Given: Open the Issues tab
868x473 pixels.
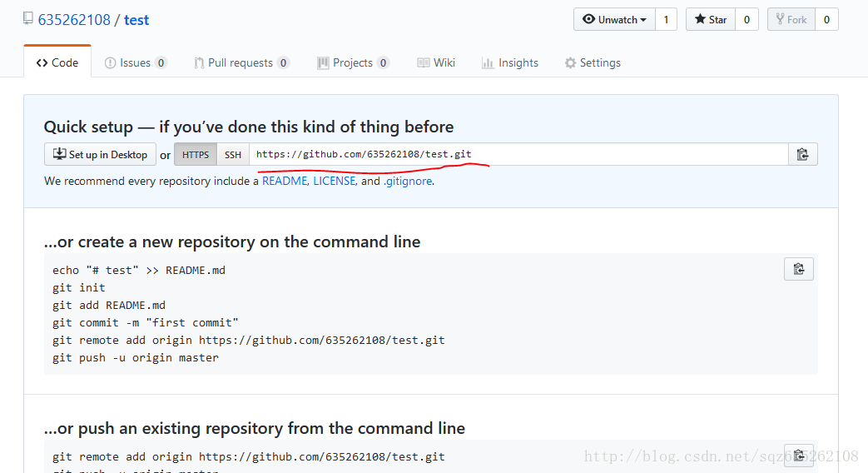Looking at the screenshot, I should coord(136,62).
